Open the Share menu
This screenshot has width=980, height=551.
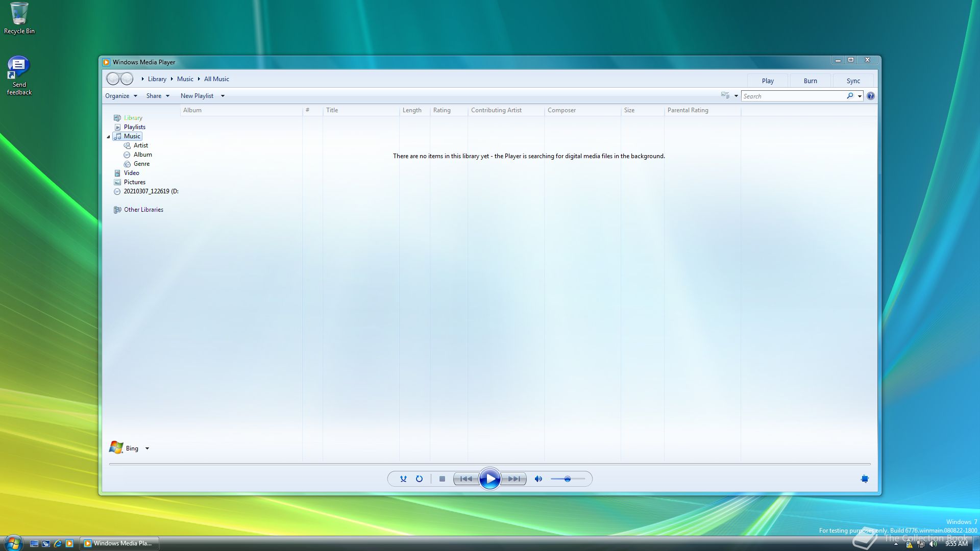pyautogui.click(x=158, y=96)
